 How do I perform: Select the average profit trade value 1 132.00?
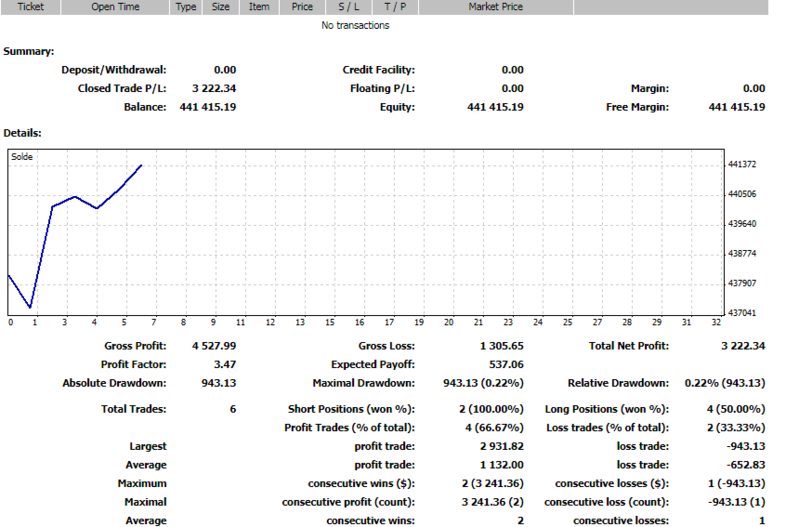click(x=501, y=465)
